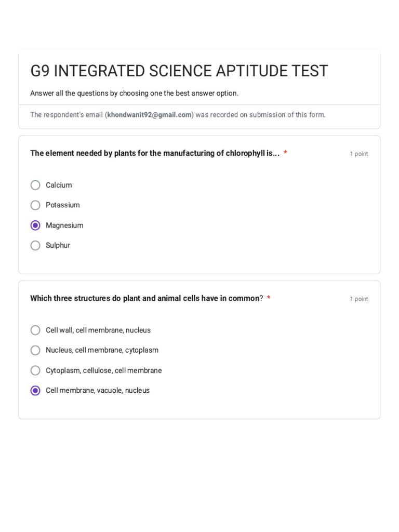Viewport: 399px width, 532px height.
Task: Click the red required asterisk on chlorophyll question
Action: [285, 152]
